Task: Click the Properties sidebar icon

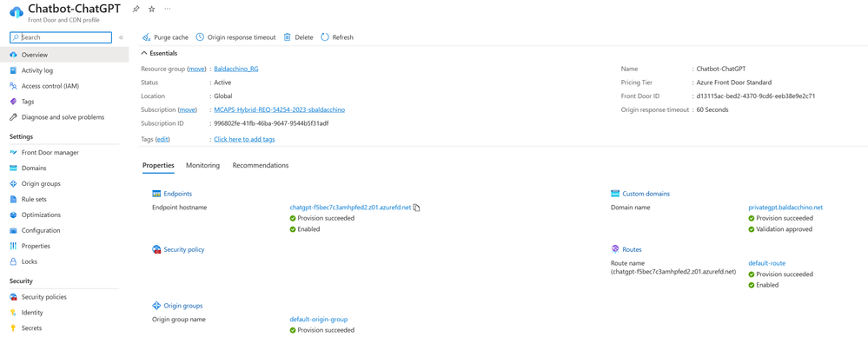Action: point(13,246)
